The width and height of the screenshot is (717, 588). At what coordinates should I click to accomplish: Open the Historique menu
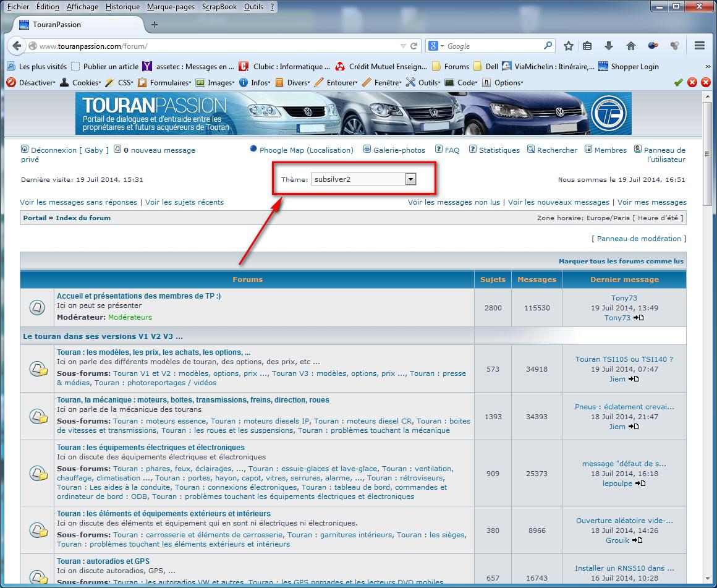(x=122, y=7)
